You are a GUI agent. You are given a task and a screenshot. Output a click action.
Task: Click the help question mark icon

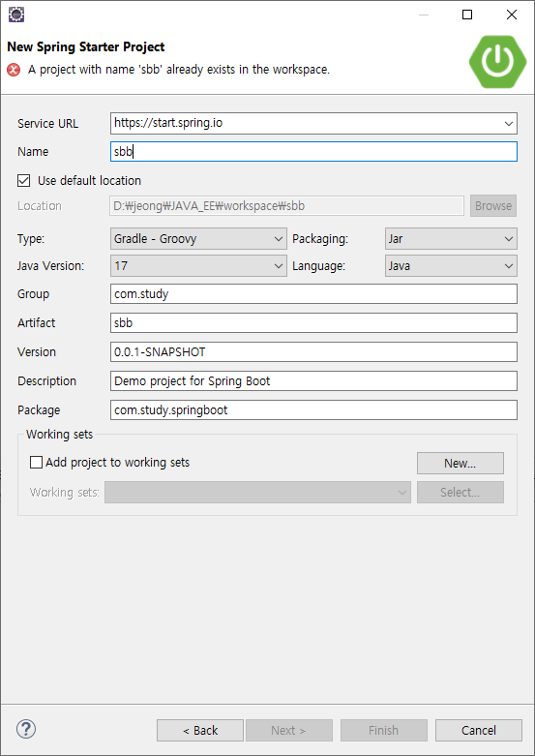pos(26,729)
